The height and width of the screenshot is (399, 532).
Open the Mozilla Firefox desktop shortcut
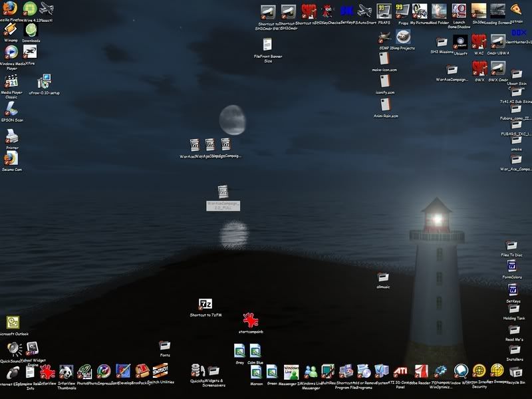[x=10, y=8]
